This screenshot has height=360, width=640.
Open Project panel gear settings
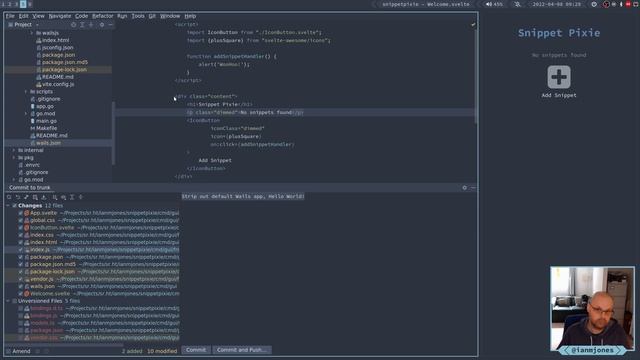pyautogui.click(x=102, y=25)
